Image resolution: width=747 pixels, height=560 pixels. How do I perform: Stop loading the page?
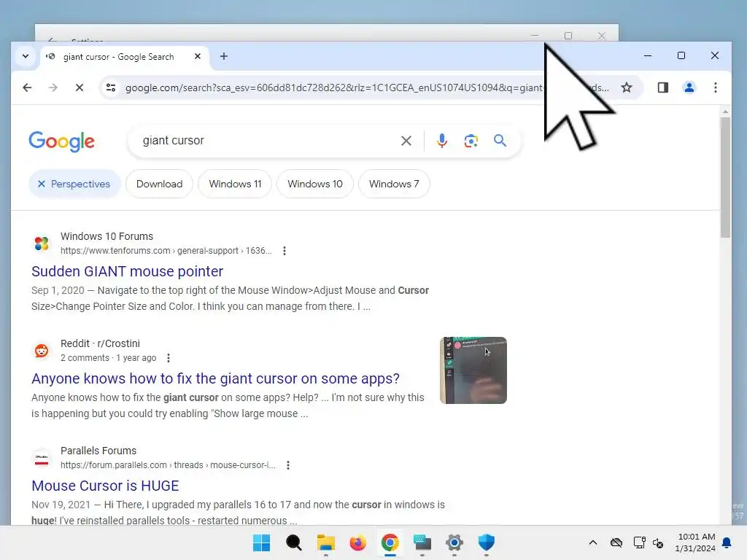pyautogui.click(x=79, y=87)
